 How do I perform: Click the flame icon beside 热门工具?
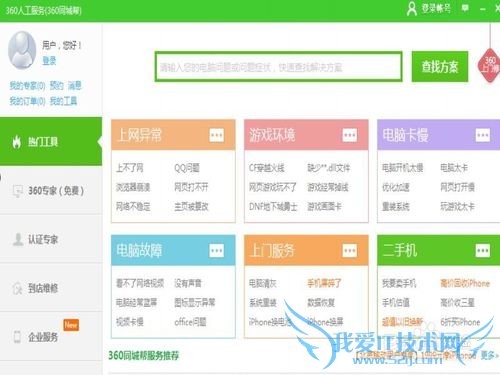[17, 142]
